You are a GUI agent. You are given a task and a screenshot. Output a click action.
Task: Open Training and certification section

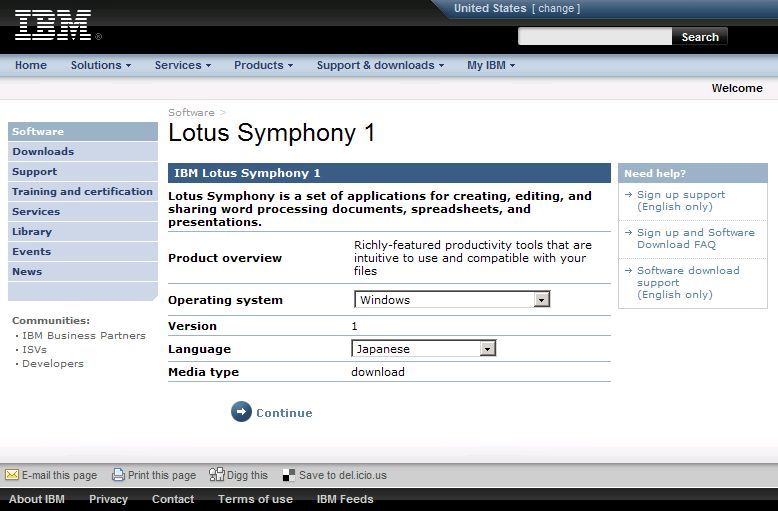coord(83,192)
